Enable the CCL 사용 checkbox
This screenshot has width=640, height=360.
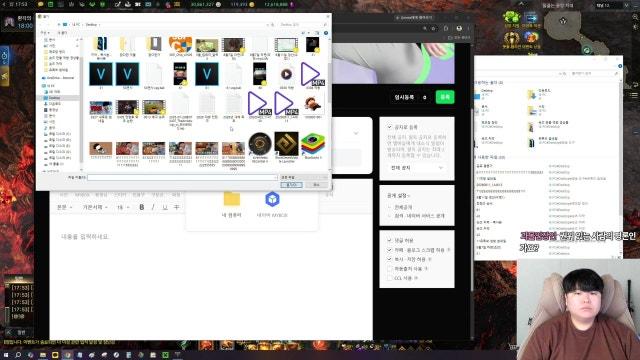[x=389, y=278]
